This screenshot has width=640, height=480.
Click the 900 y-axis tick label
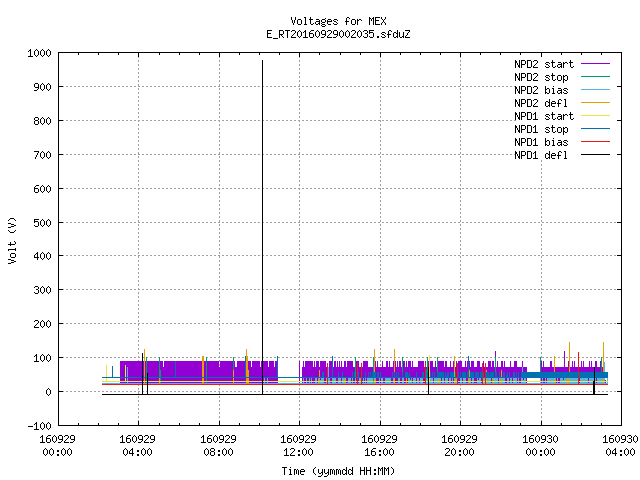click(42, 87)
